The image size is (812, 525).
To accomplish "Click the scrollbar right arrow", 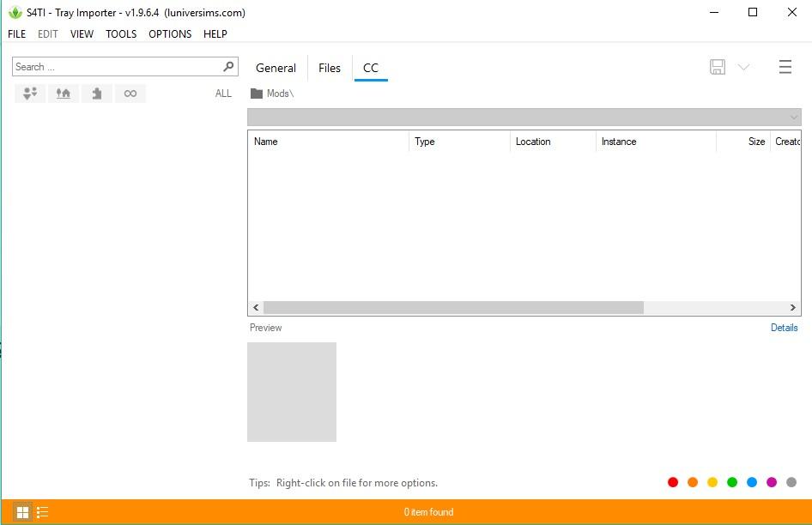I will [792, 308].
